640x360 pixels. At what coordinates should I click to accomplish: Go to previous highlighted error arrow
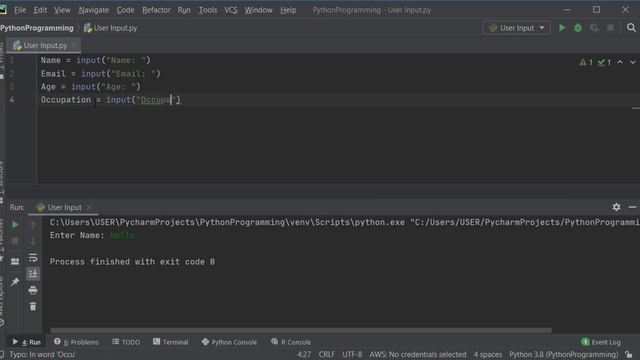[x=620, y=62]
